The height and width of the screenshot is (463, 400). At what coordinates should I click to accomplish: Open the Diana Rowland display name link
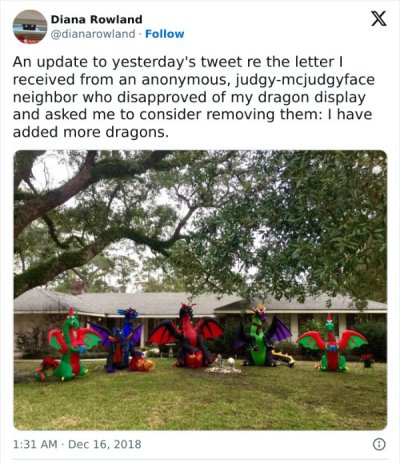tap(97, 19)
